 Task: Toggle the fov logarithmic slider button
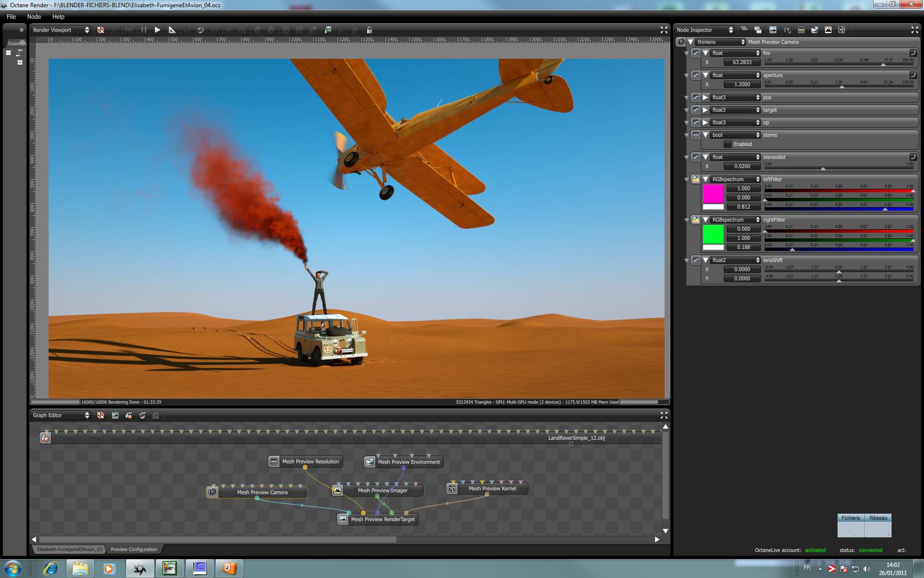click(912, 53)
